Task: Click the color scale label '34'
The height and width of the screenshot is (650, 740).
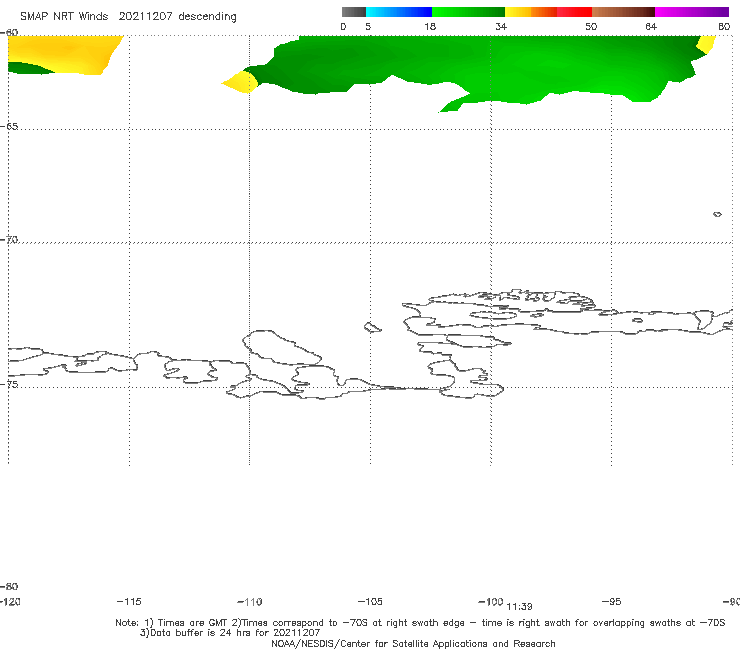Action: pos(501,26)
